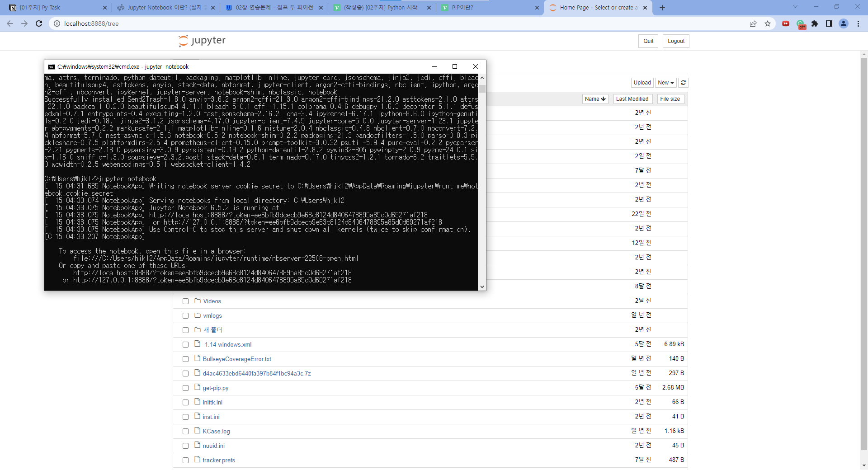Viewport: 868px width, 470px height.
Task: Select get-pip.py checkbox
Action: click(185, 388)
